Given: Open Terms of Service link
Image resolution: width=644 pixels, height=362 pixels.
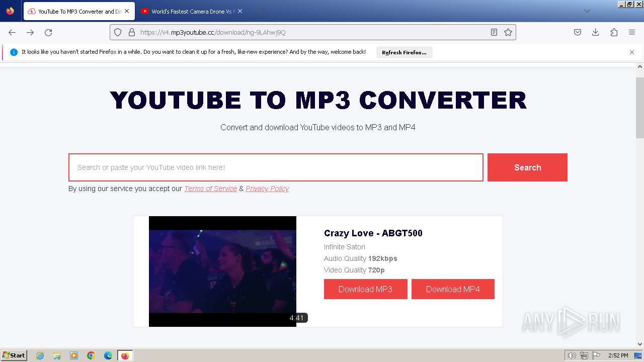Looking at the screenshot, I should (x=210, y=189).
